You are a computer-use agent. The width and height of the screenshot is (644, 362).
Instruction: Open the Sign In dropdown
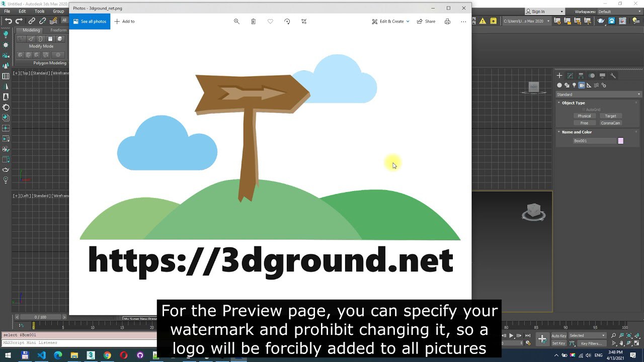point(545,12)
